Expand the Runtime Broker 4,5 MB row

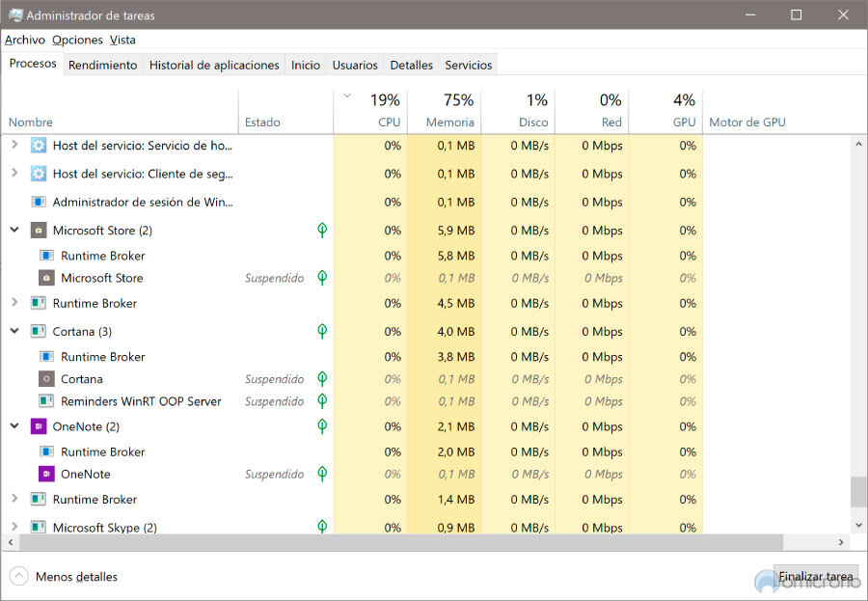point(14,303)
